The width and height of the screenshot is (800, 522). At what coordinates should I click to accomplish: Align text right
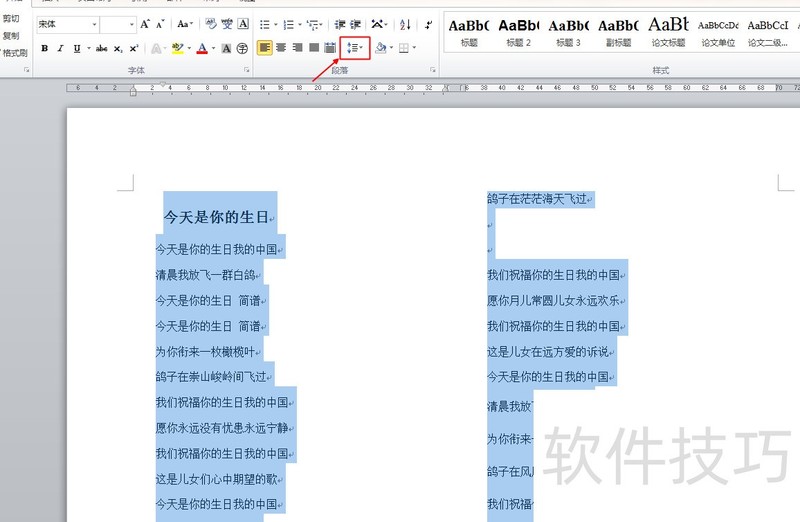click(297, 48)
